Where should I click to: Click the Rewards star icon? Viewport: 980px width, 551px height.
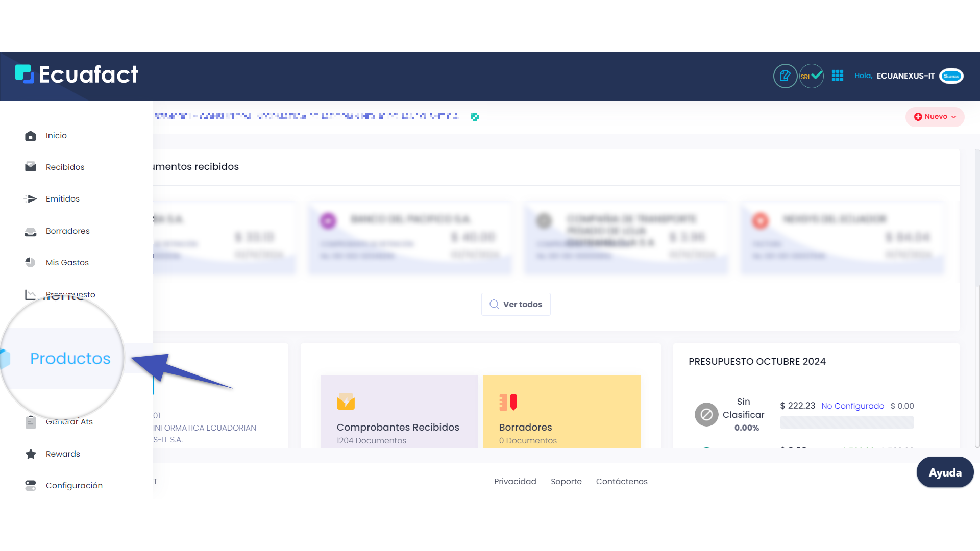[x=31, y=454]
